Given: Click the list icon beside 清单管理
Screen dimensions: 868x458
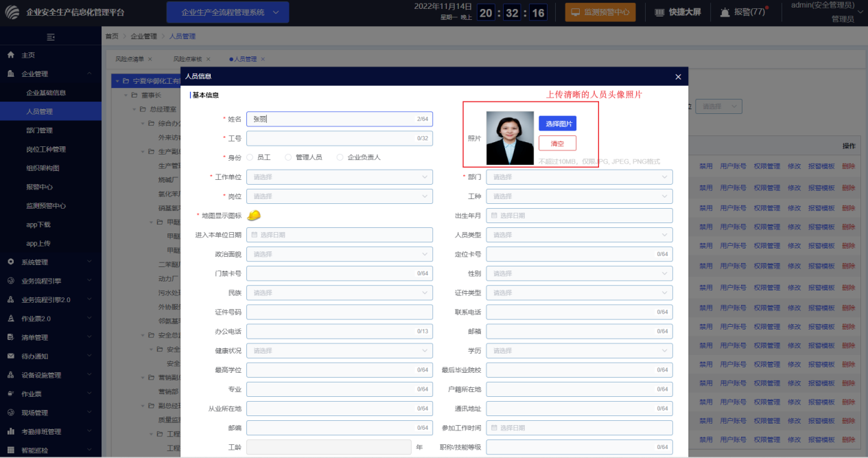Looking at the screenshot, I should (x=10, y=337).
